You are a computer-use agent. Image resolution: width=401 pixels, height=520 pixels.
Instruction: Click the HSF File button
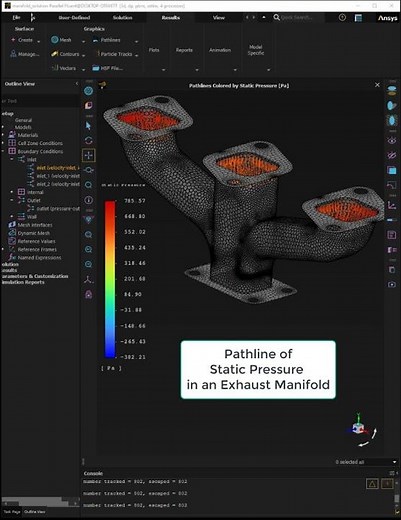click(108, 68)
